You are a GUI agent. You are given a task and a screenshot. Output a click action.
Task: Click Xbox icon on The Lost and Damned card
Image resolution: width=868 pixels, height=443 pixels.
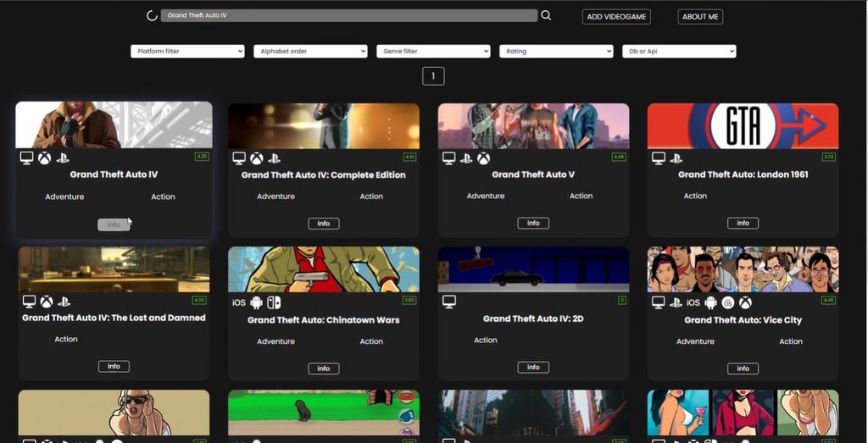(x=47, y=302)
